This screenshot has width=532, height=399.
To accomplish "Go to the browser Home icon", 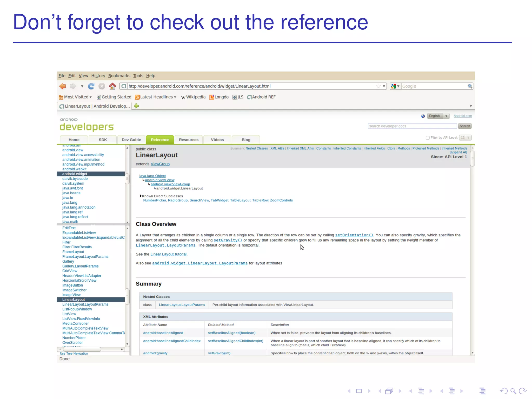I will point(112,86).
